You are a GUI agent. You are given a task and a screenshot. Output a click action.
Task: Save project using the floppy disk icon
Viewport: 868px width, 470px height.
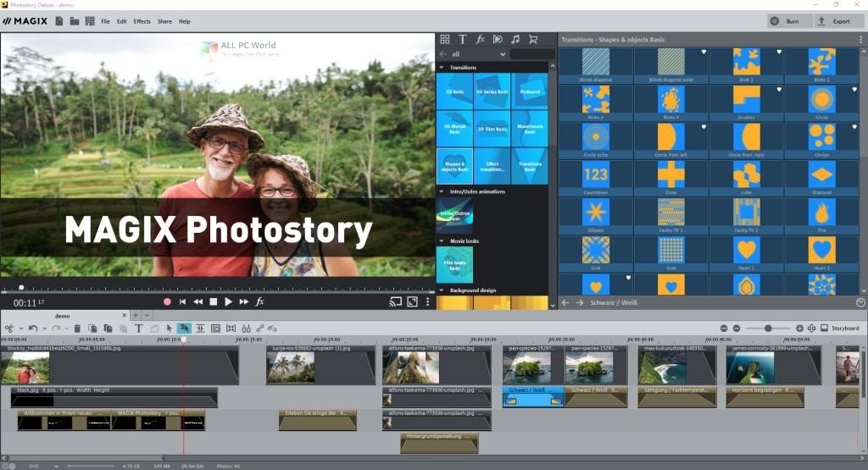[90, 21]
